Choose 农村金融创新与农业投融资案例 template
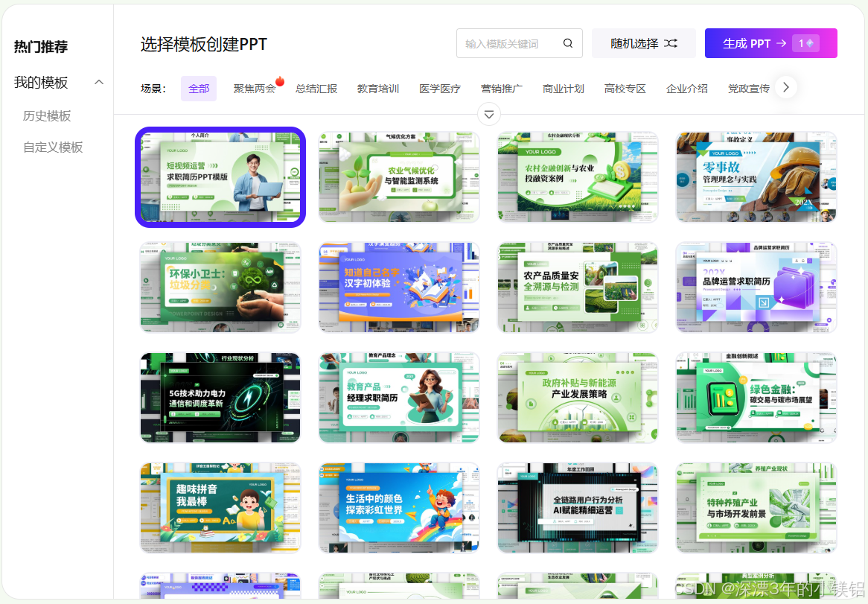Viewport: 868px width, 604px height. click(x=578, y=177)
